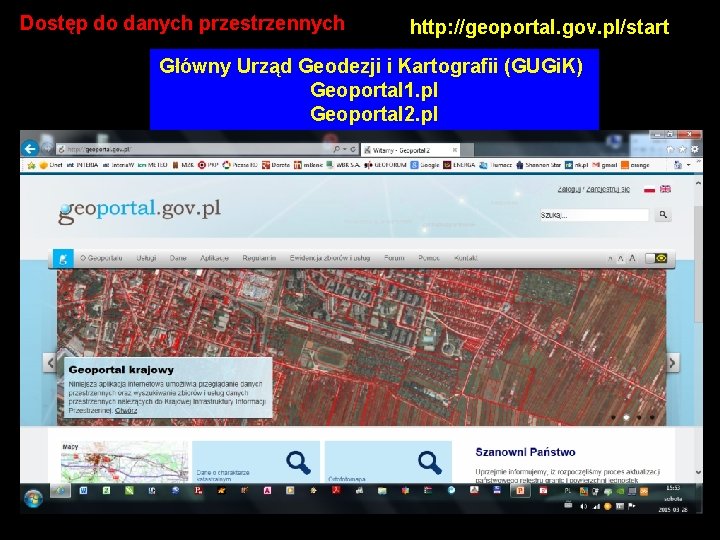Select the last banner slide indicator dot
Viewport: 720px width, 540px height.
click(652, 417)
